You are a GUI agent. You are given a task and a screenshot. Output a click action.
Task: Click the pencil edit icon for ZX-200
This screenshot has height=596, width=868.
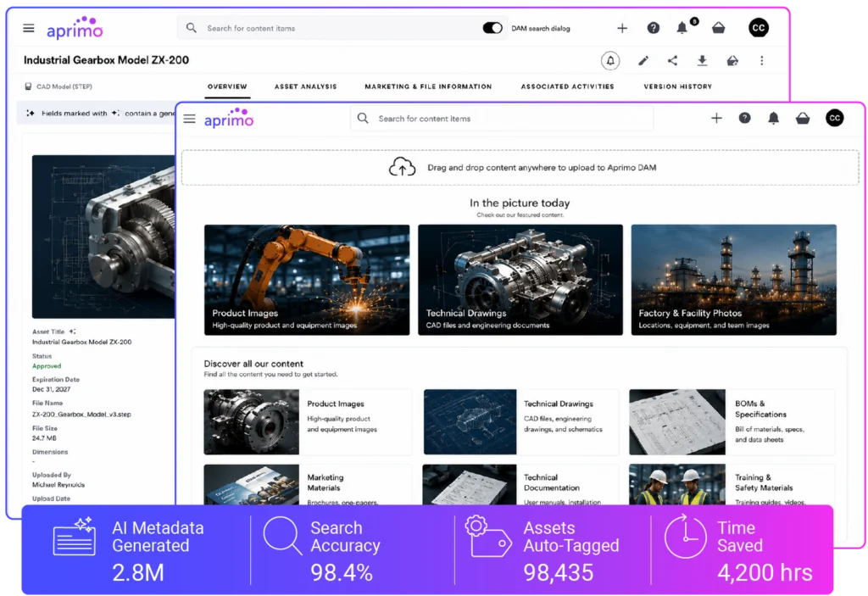pos(643,60)
